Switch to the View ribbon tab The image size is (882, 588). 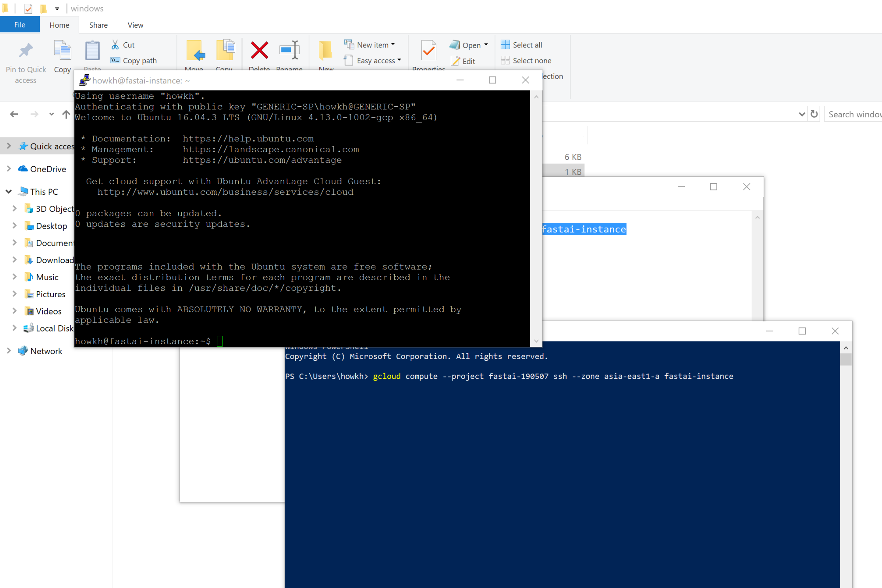[135, 25]
